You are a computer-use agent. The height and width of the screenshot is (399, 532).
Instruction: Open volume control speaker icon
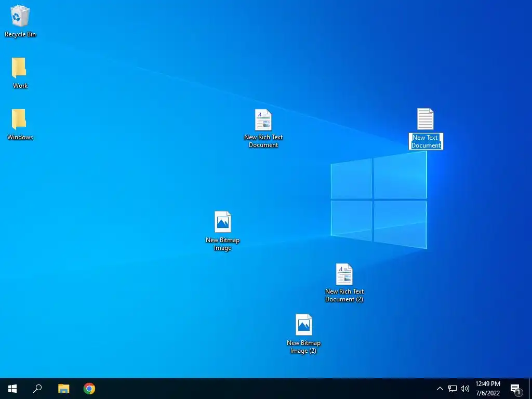(465, 389)
